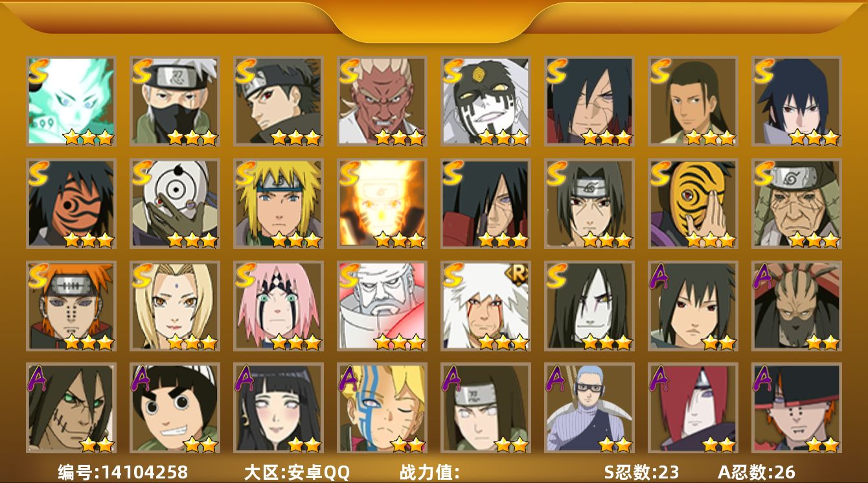
Task: Open the white spiral-mask Tobi portrait
Action: pos(175,204)
